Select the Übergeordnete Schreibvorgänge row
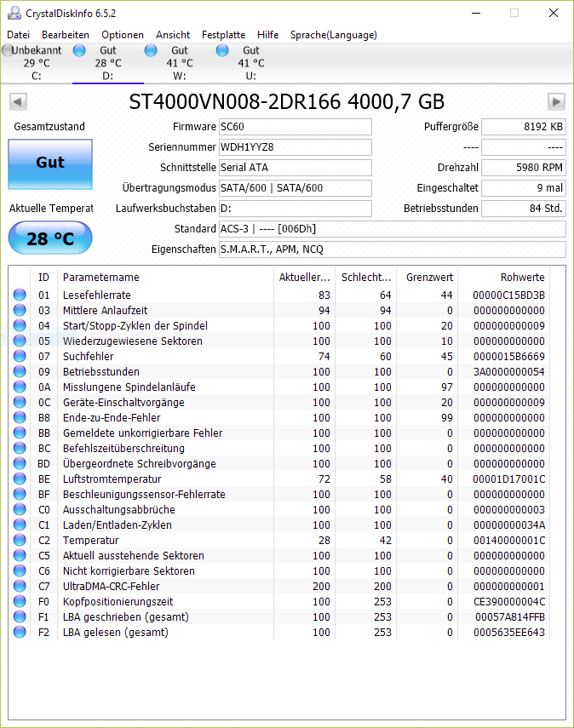The image size is (574, 728). point(279,463)
